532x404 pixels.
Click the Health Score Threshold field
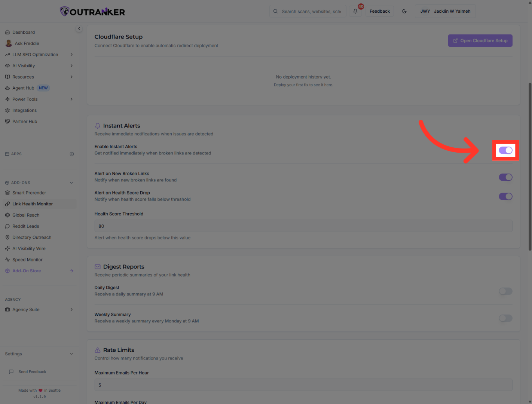(x=303, y=226)
